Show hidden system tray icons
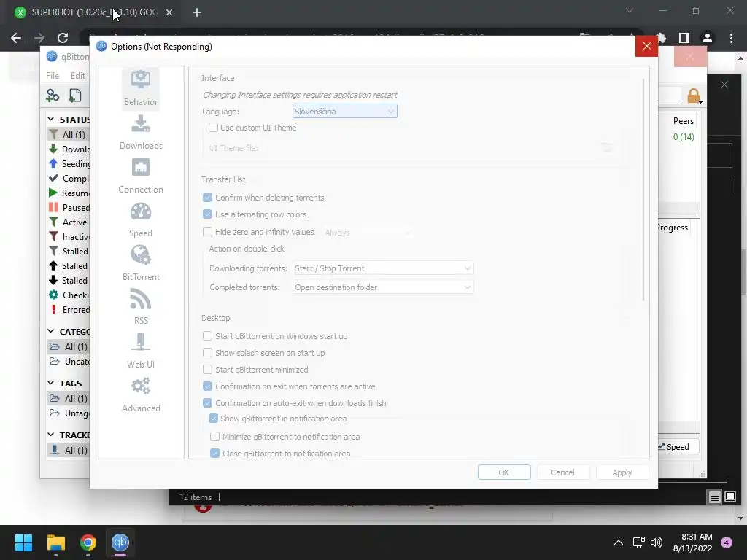This screenshot has height=560, width=747. pos(619,542)
